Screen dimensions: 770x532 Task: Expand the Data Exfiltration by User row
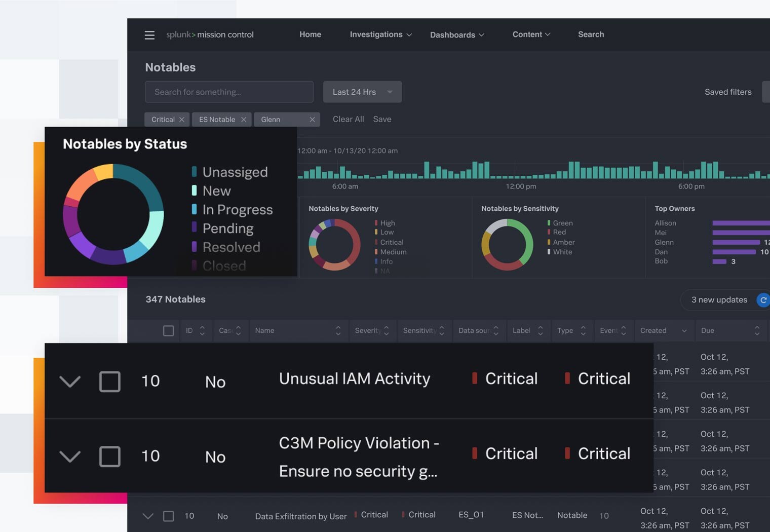click(148, 516)
